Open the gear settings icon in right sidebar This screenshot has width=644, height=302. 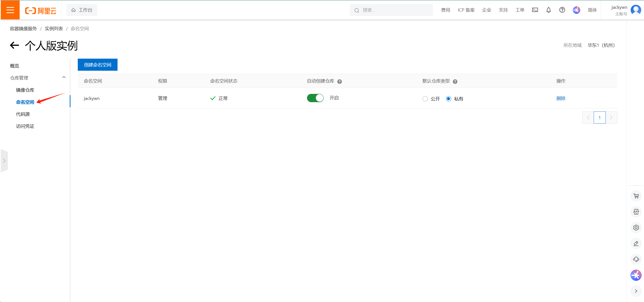pos(636,228)
